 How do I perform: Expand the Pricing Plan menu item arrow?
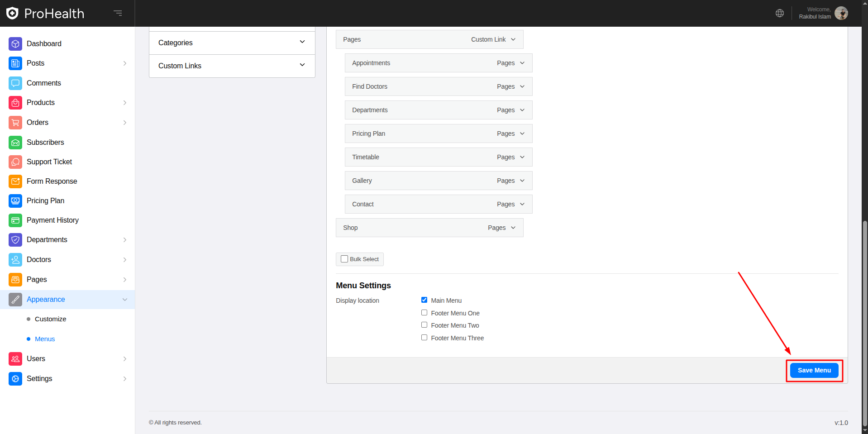click(x=522, y=134)
